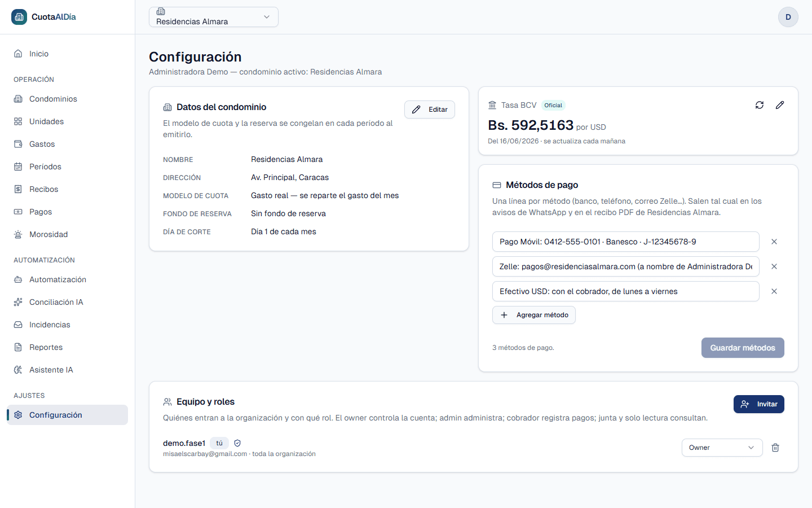Click the Efectivo USD method input field
The width and height of the screenshot is (812, 508).
pos(626,291)
